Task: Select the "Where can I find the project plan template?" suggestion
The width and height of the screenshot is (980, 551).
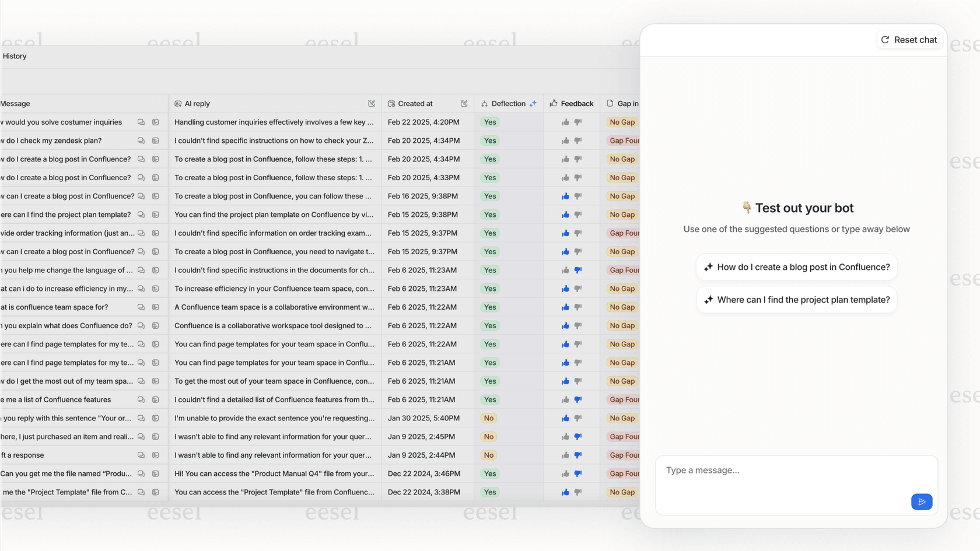Action: point(797,299)
